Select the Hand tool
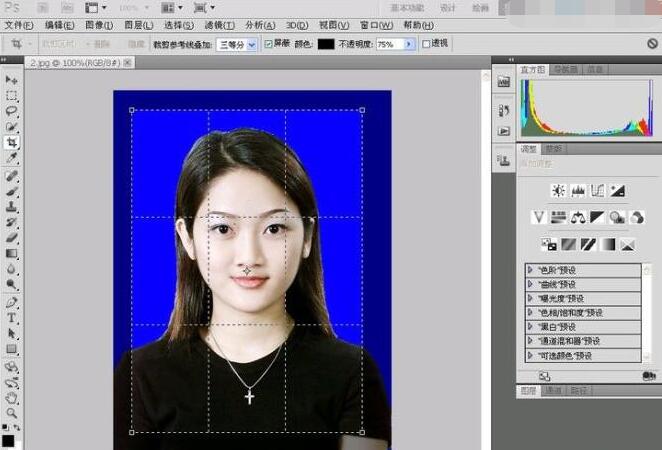 [11, 398]
